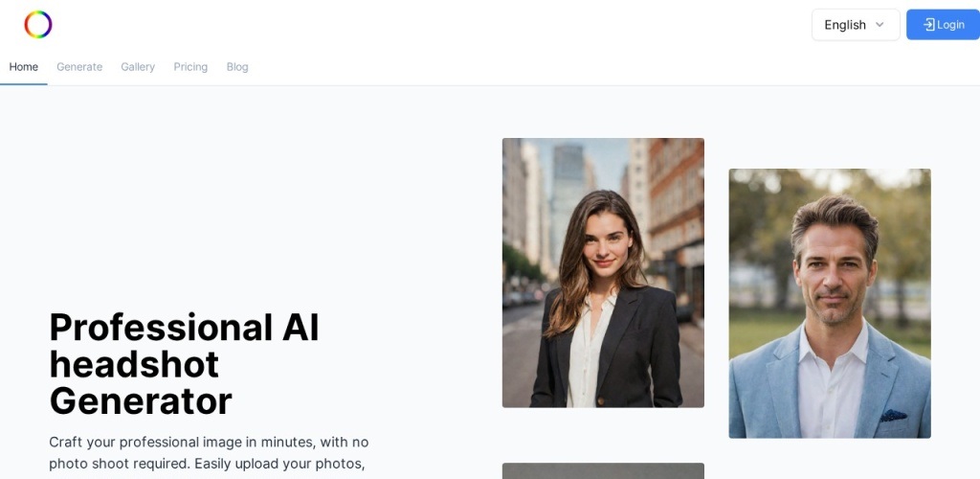Viewport: 980px width, 479px height.
Task: Click the word 'headshot' in the headline
Action: tap(134, 365)
